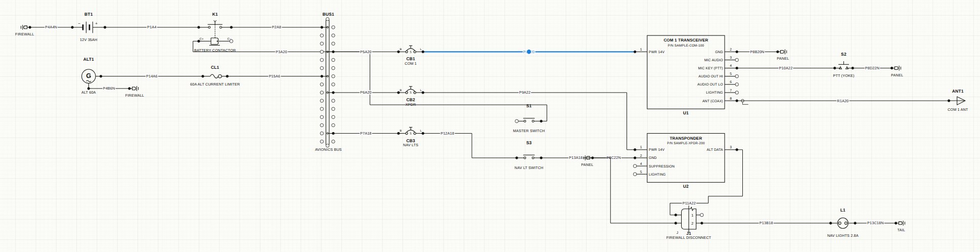This screenshot has width=980, height=252.
Task: Click the ALT1 generator G symbol
Action: pos(88,76)
